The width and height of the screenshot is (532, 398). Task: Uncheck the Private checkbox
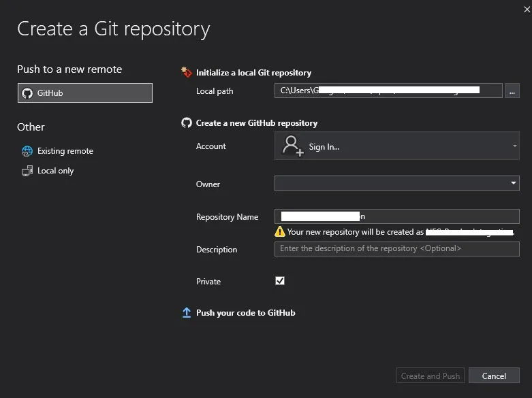(x=280, y=281)
